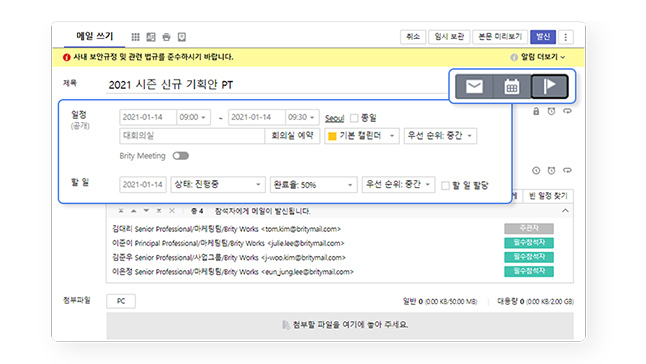Open schedule row 우선 순위: 중간 dropdown
This screenshot has width=646, height=364.
[440, 136]
